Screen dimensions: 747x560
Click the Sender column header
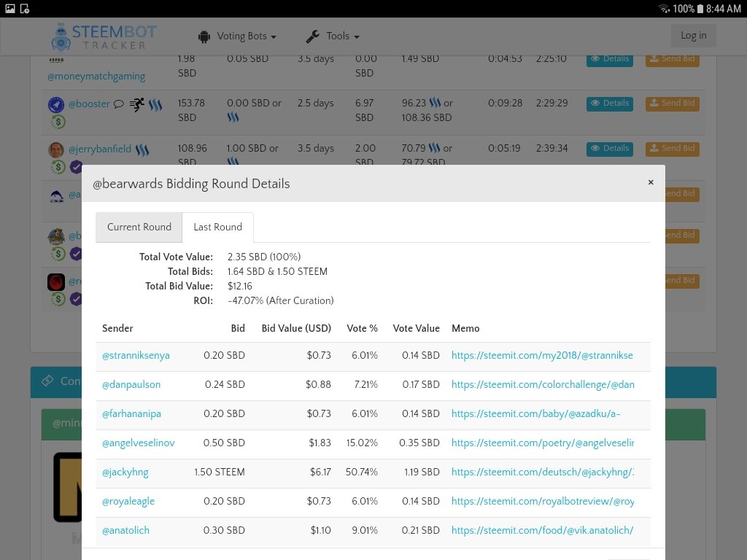(x=117, y=328)
